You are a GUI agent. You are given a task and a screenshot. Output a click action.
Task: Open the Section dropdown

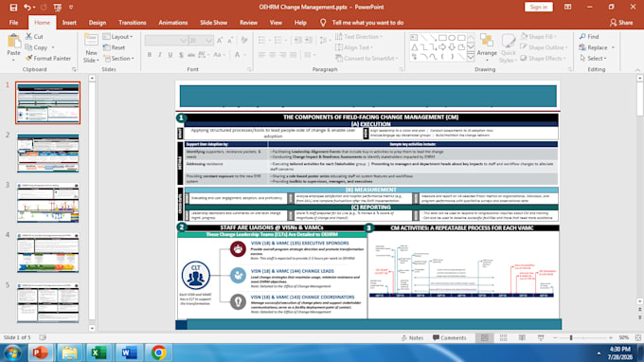118,59
